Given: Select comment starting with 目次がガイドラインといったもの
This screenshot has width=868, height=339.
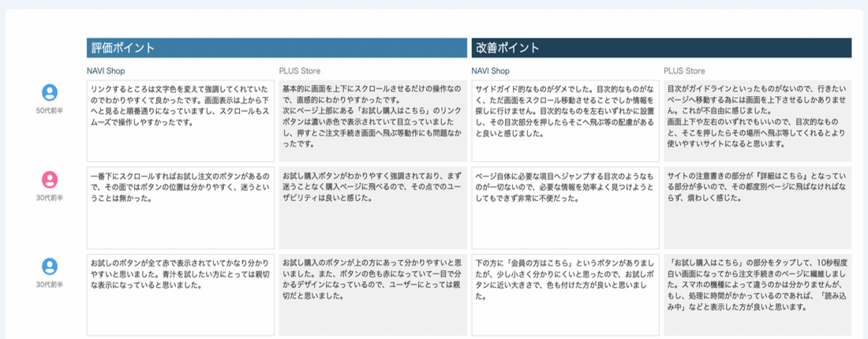Looking at the screenshot, I should [x=757, y=117].
